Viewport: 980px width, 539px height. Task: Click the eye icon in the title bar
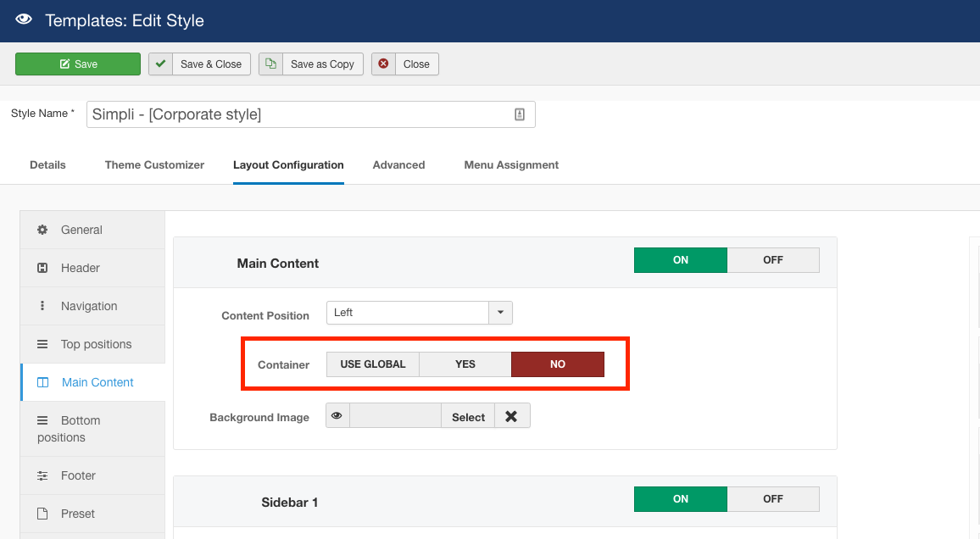(x=24, y=19)
